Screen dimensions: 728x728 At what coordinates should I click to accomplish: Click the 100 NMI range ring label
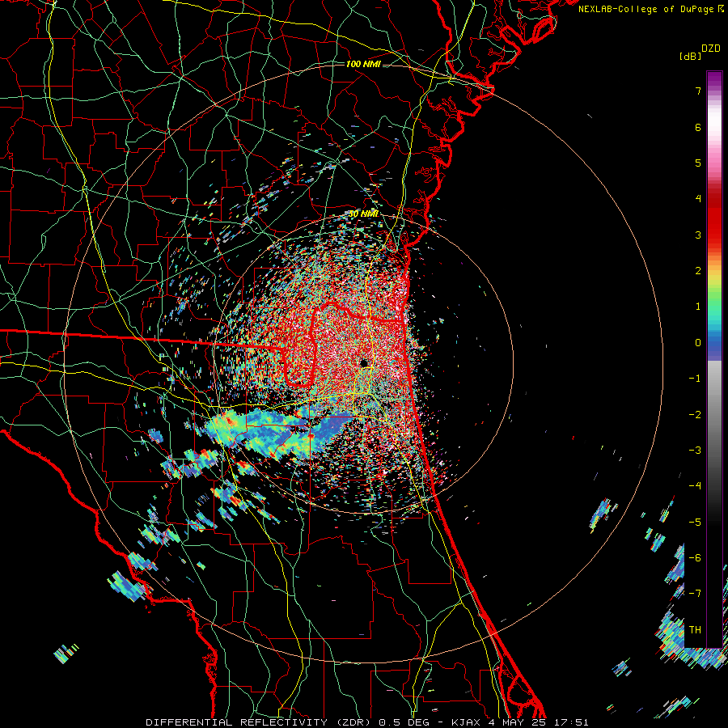tap(363, 64)
